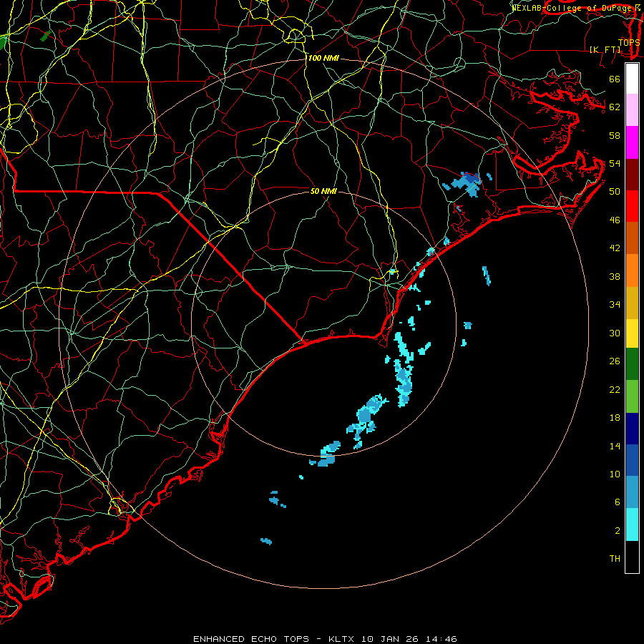Click the '34' legend scale value
644x644 pixels.
[x=615, y=305]
